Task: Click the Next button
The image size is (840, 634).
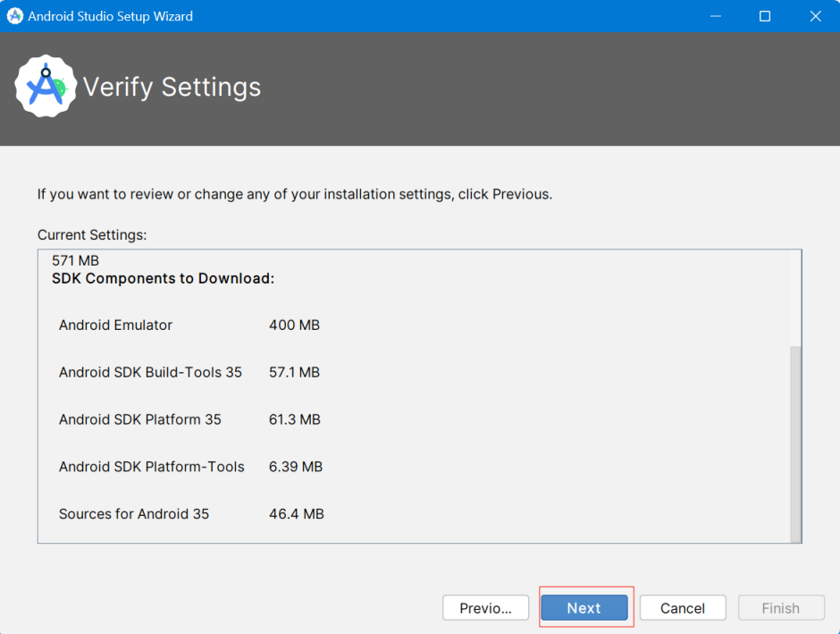Action: coord(584,608)
